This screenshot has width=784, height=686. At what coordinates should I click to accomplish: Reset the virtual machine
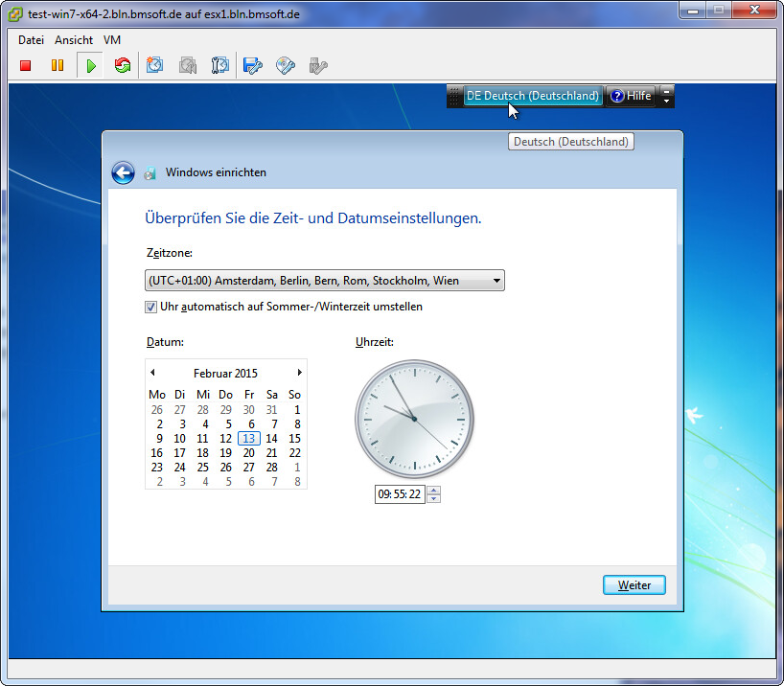click(123, 65)
